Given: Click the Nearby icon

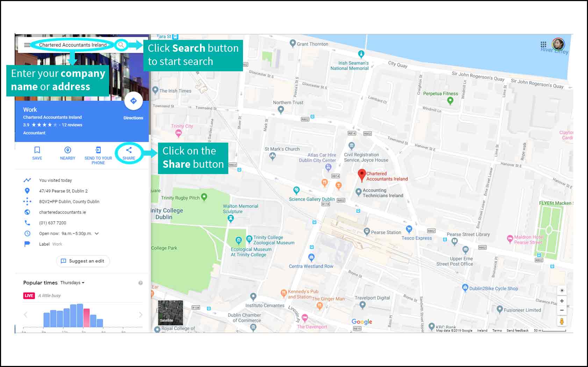Looking at the screenshot, I should 68,150.
